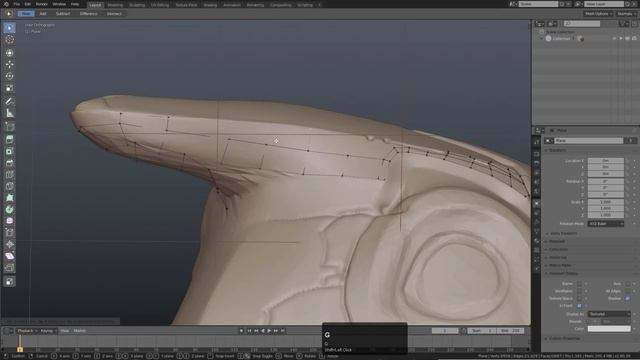Select the Loop Cut tool
This screenshot has height=360, width=640.
click(x=9, y=175)
